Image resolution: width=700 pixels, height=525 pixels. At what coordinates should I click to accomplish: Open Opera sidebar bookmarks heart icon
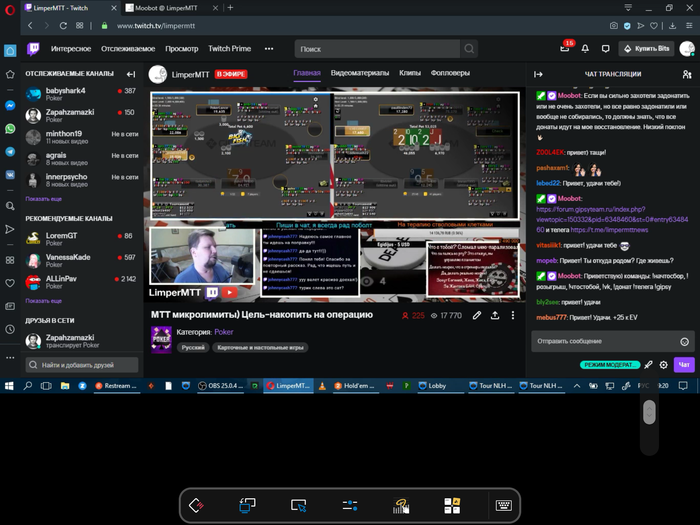tap(10, 283)
